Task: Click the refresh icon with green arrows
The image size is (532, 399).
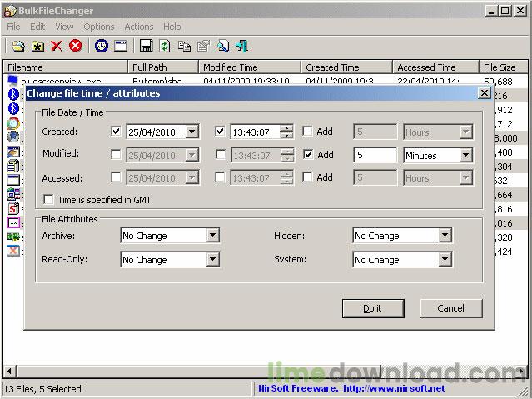Action: point(165,46)
